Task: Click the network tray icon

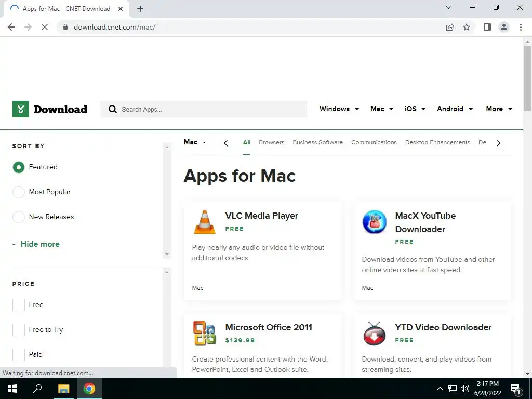Action: click(x=453, y=389)
